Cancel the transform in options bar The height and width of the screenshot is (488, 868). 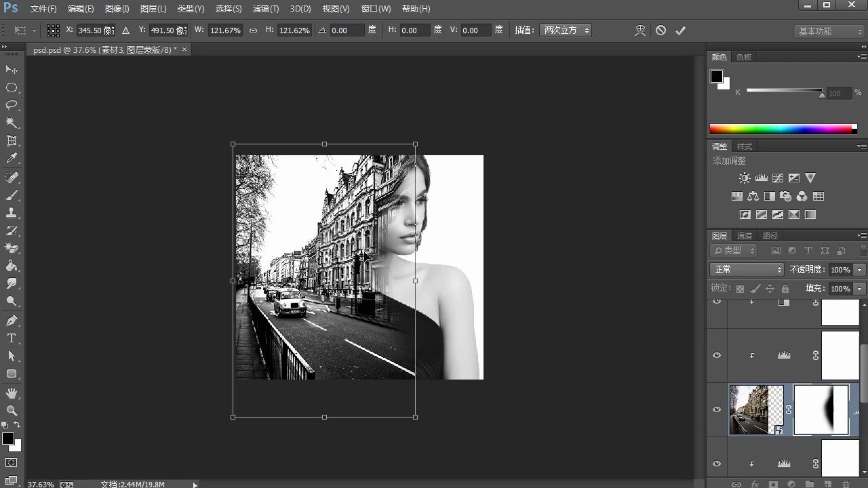pos(660,30)
